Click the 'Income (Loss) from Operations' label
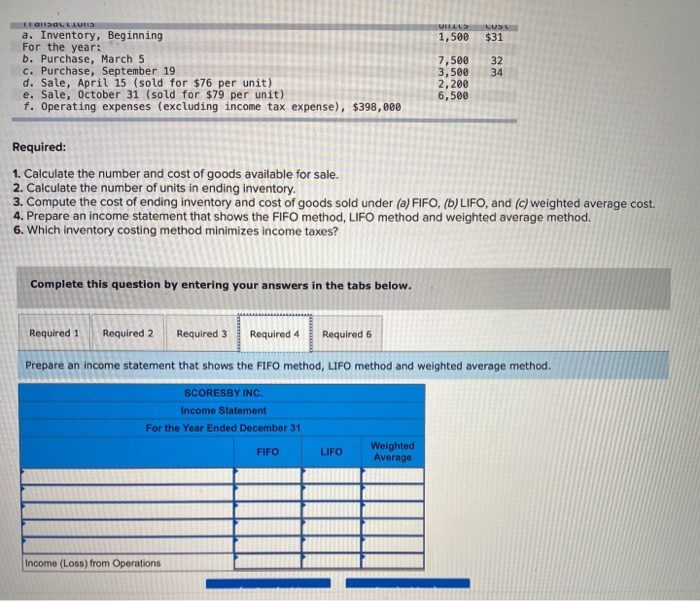700x601 pixels. click(x=92, y=563)
